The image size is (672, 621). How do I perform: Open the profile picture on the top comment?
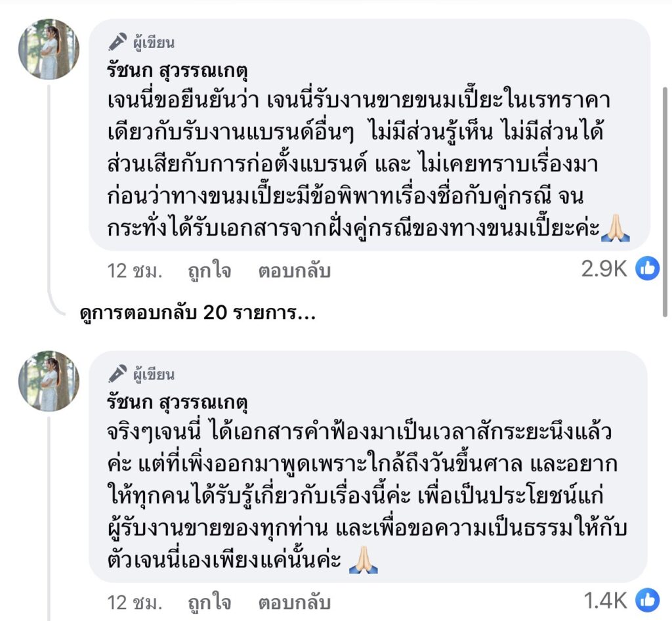(49, 49)
